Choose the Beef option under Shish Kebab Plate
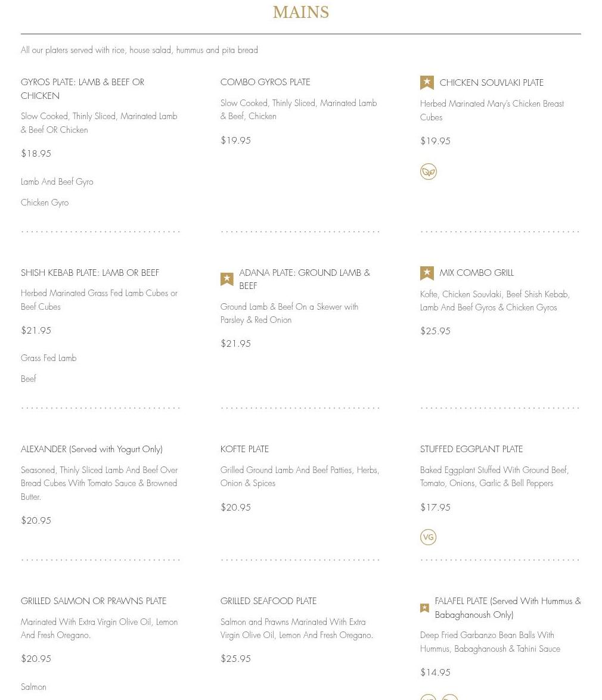Screen dimensions: 602x700 tap(29, 379)
